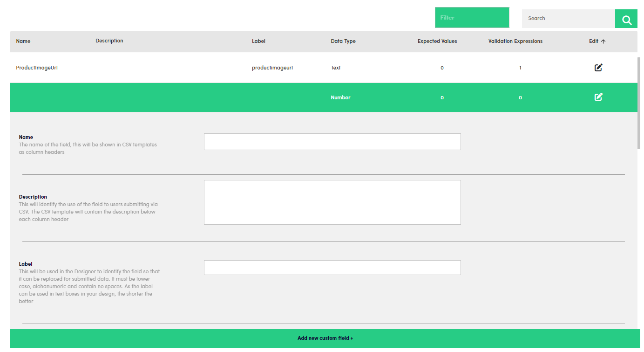
Task: Click into the Search box
Action: coord(568,19)
